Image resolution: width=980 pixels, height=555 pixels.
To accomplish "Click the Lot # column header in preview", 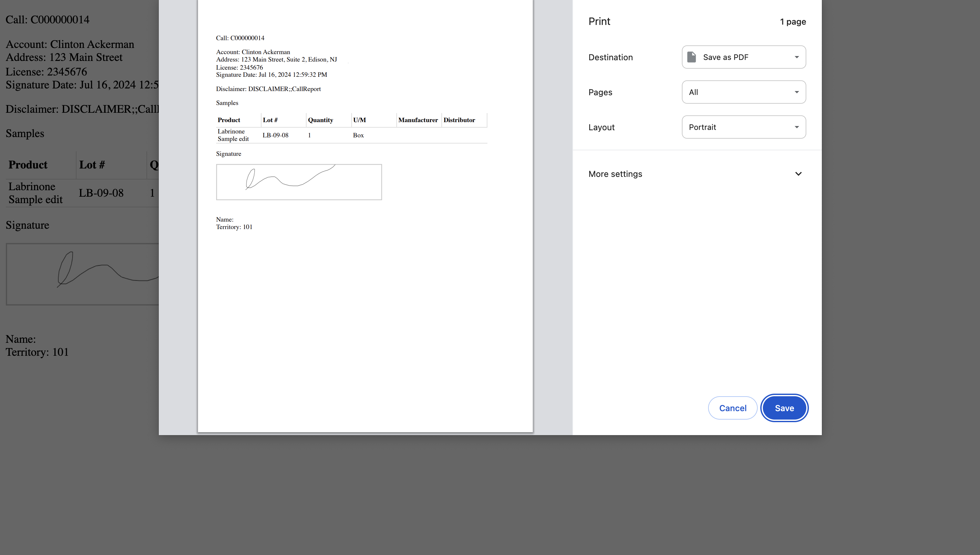I will point(270,120).
